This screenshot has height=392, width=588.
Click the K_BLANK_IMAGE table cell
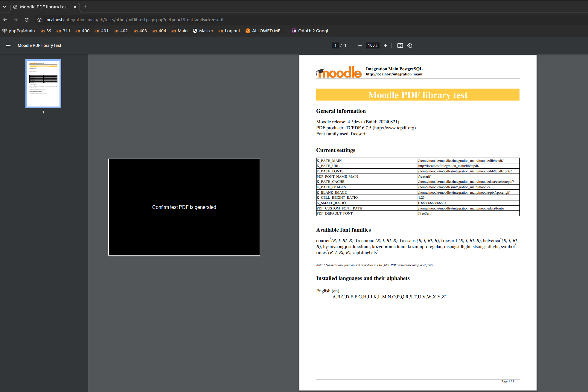click(367, 192)
